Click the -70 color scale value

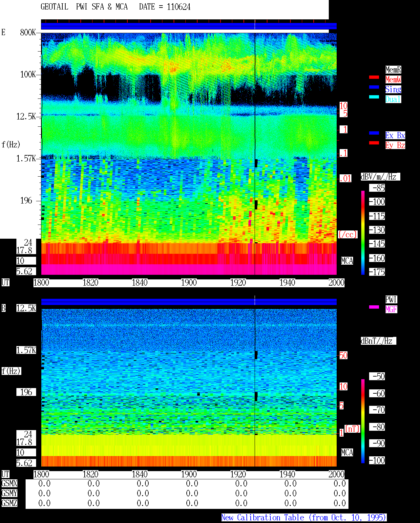(x=377, y=410)
